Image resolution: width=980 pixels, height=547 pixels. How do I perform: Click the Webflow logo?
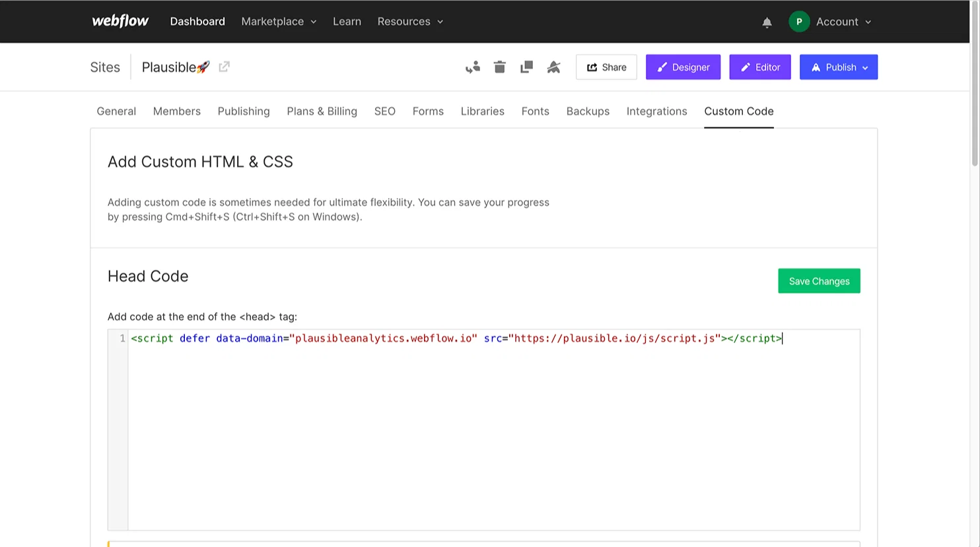(x=120, y=21)
